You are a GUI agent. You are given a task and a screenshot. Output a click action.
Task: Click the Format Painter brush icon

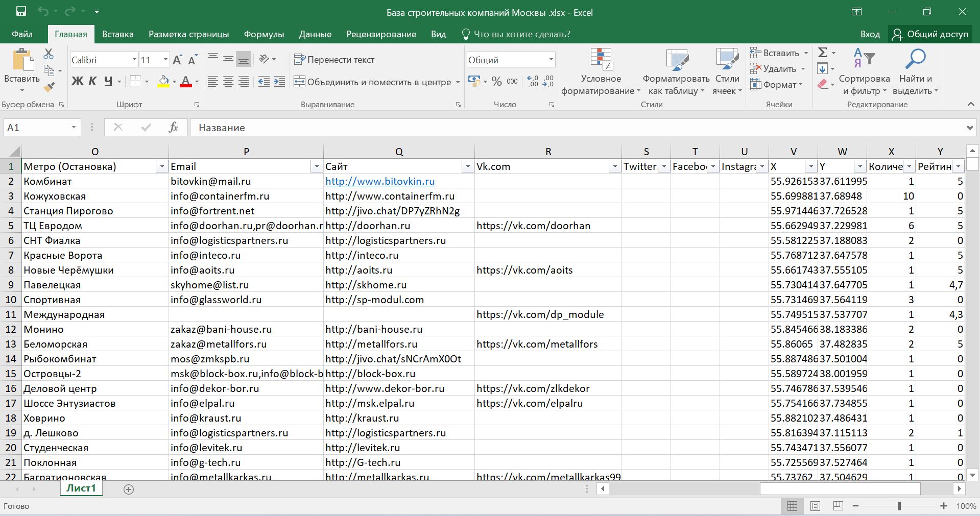pos(49,87)
